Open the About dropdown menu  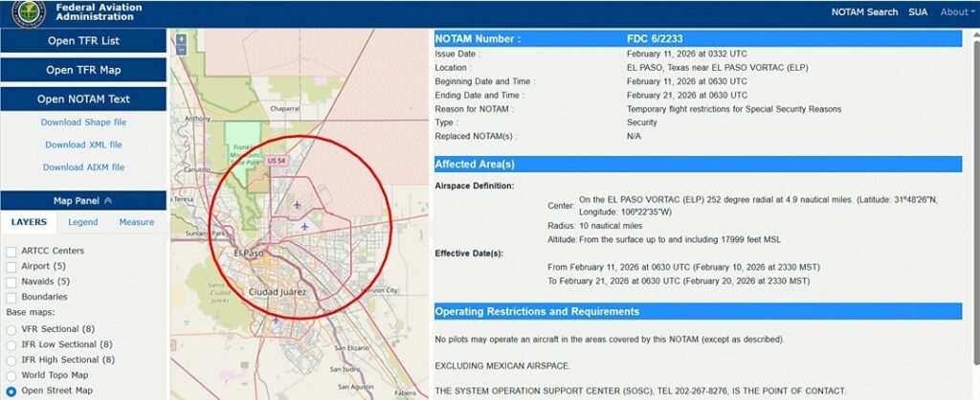tap(958, 12)
